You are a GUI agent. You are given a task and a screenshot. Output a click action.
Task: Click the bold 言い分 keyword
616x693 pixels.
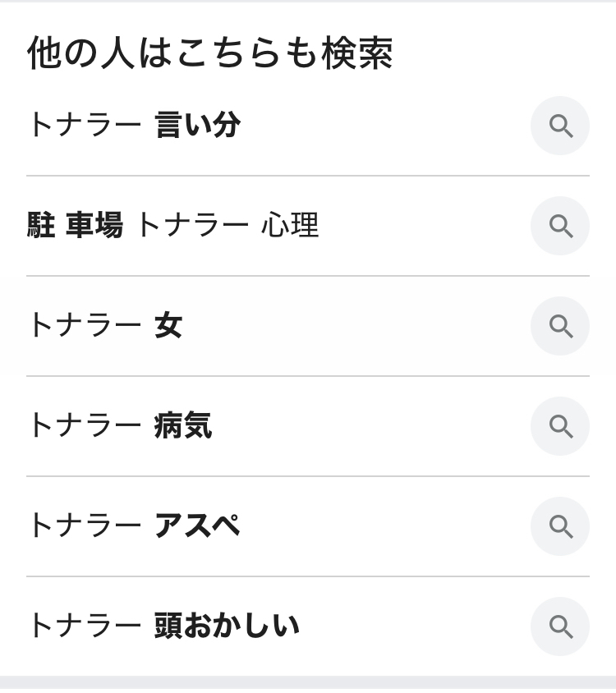[197, 126]
